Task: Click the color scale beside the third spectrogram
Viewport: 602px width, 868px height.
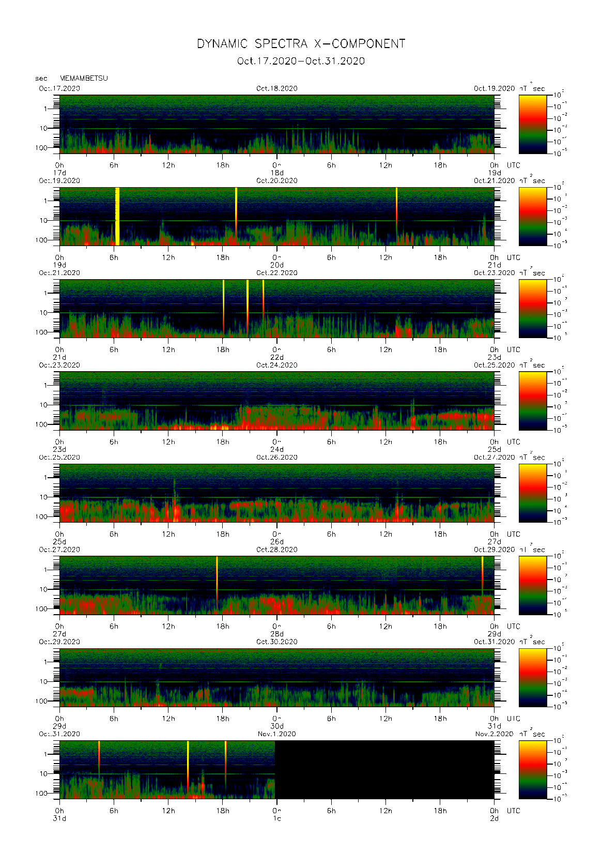Action: 532,308
